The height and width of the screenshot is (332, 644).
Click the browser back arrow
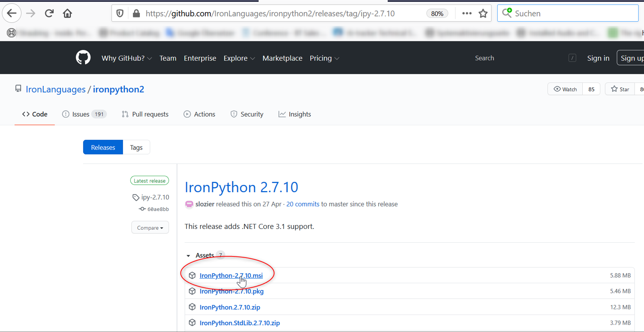pyautogui.click(x=12, y=13)
